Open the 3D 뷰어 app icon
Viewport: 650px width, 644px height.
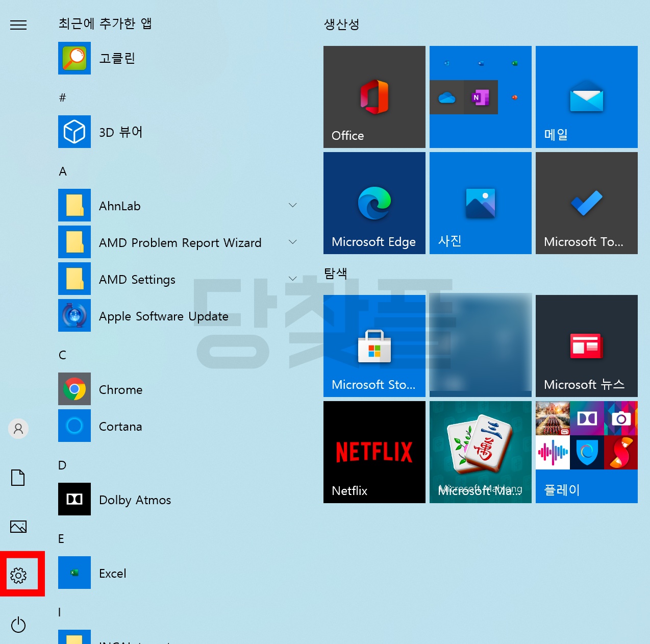click(74, 132)
